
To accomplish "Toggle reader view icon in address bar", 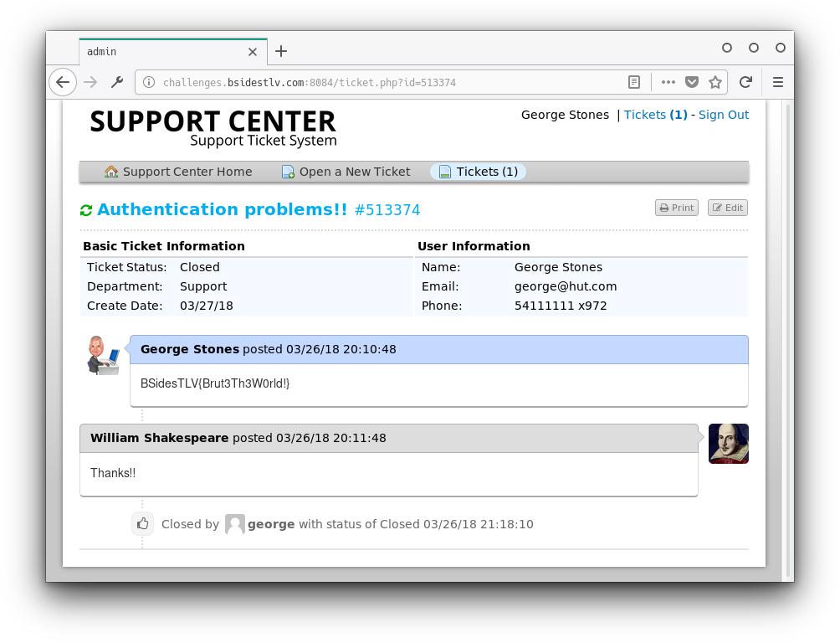I will point(634,82).
